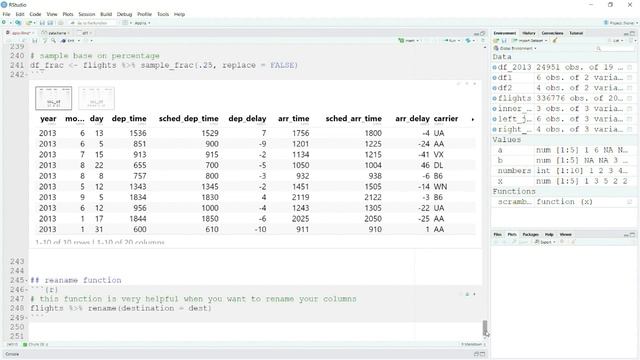Click the New File icon
The width and height of the screenshot is (640, 360).
pos(4,23)
